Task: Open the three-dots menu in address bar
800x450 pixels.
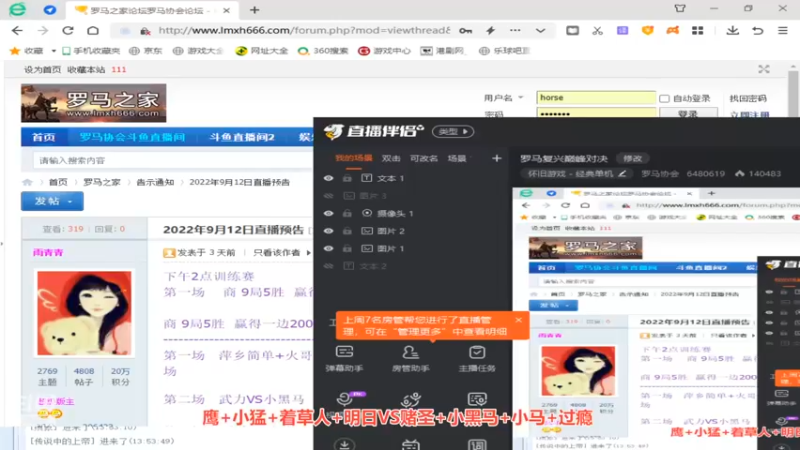Action: click(x=515, y=31)
